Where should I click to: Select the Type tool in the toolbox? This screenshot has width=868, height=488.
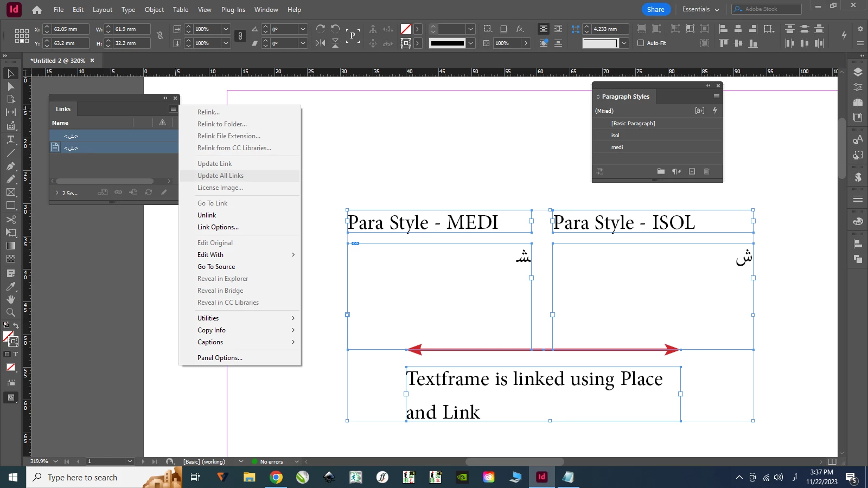coord(10,139)
